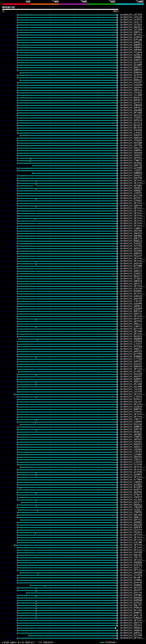
Task: Click the cyan ~100% identity legend segment
Action: 130,4
